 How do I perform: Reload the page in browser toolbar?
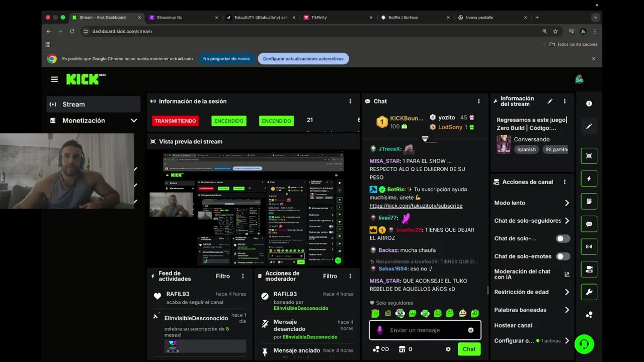pos(72,31)
